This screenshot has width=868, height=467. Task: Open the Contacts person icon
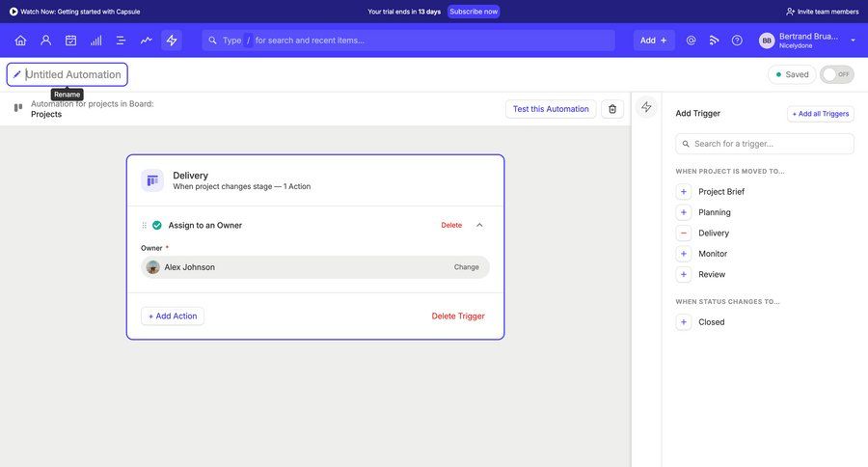[x=45, y=41]
